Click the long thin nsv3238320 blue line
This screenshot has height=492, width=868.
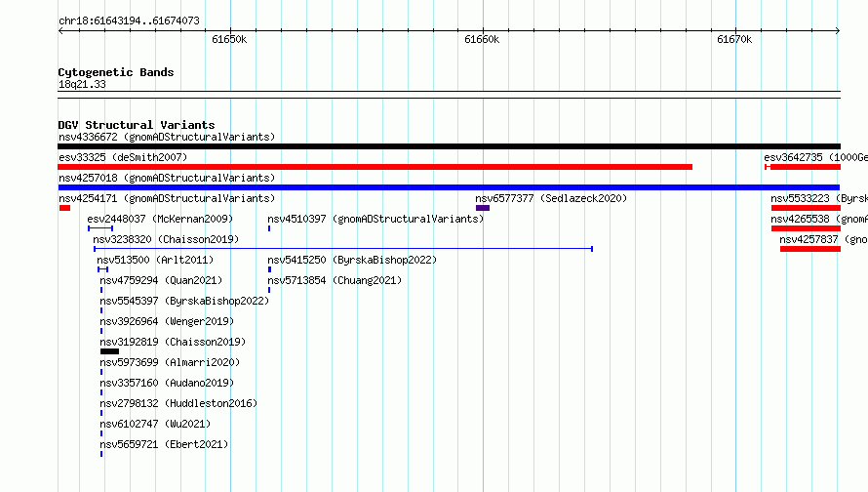[343, 249]
